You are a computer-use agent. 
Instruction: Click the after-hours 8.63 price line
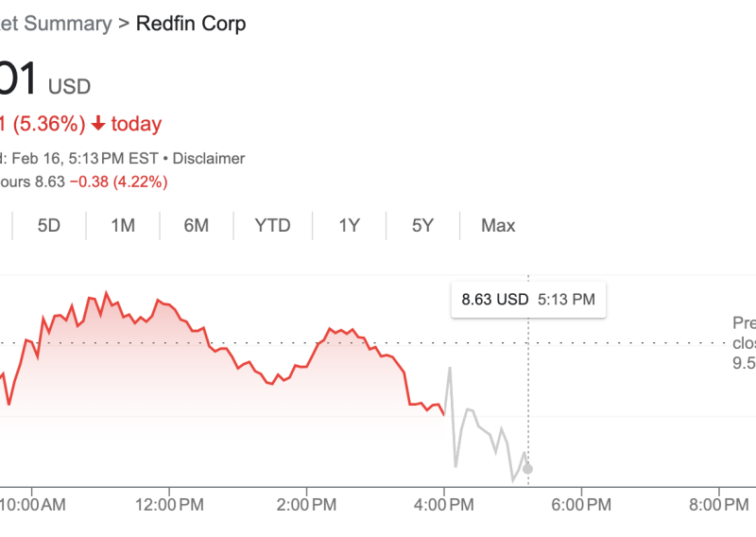(85, 182)
